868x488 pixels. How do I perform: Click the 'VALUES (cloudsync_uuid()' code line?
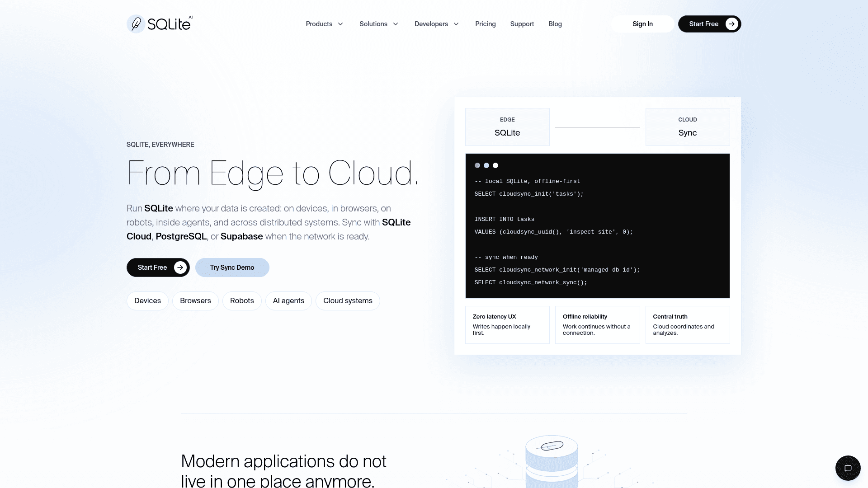[x=554, y=232]
